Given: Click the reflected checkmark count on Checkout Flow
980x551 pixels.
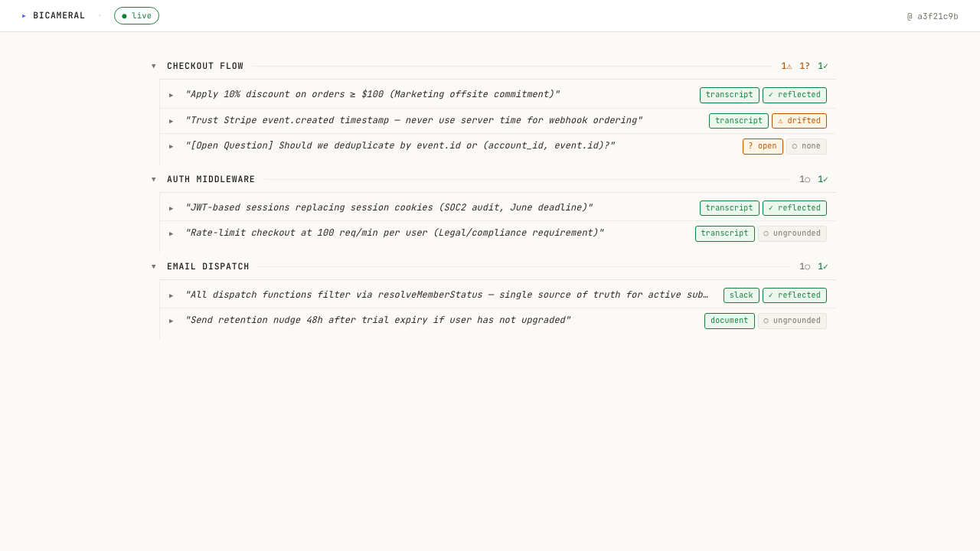Looking at the screenshot, I should click(822, 66).
